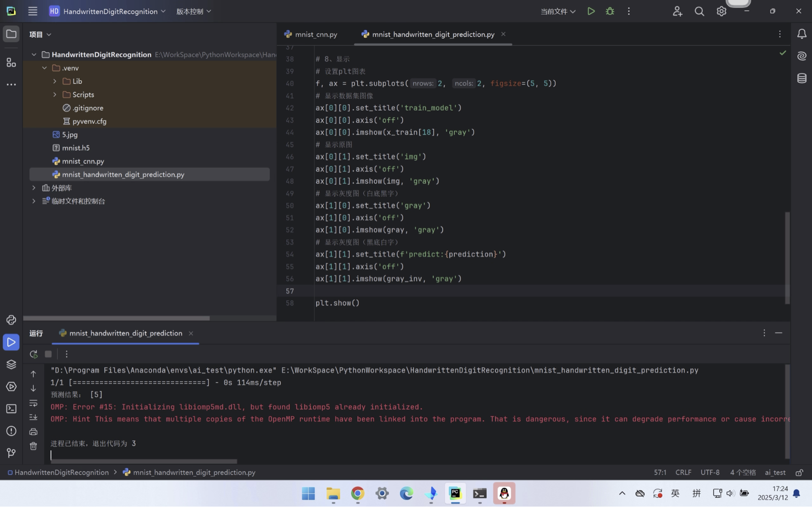
Task: Expand the Scripts folder
Action: tap(55, 95)
